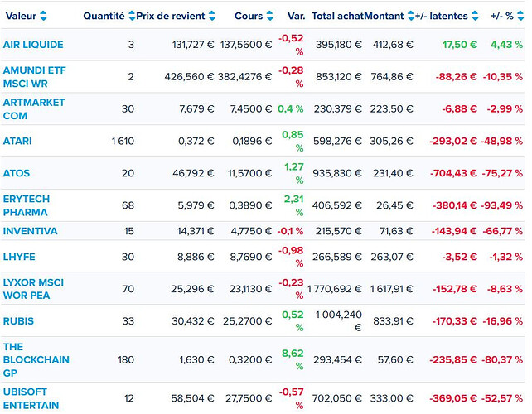Open the INVENTIVA stock link
Image resolution: width=532 pixels, height=414 pixels.
click(x=30, y=231)
